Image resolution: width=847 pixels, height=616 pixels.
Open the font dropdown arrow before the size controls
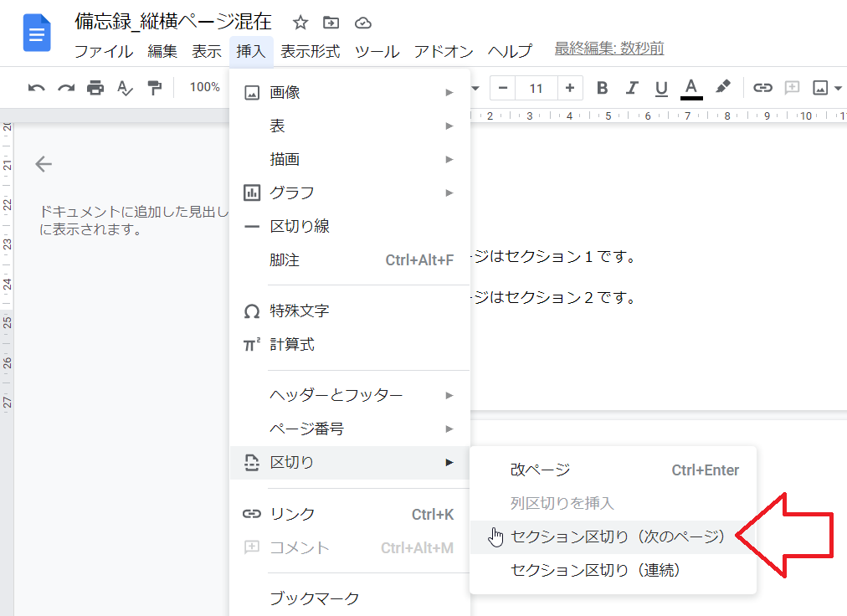coord(475,88)
